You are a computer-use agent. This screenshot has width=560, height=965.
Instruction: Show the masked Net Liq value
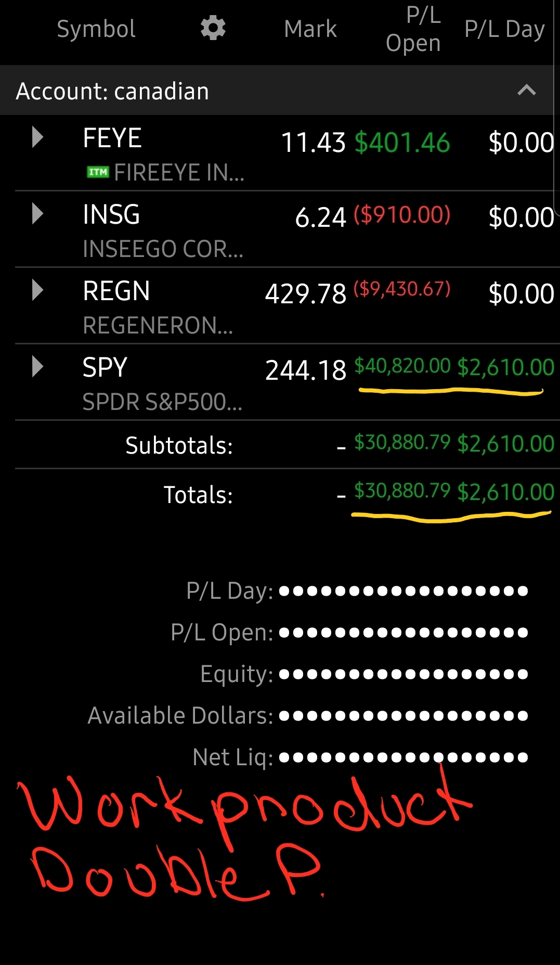[x=403, y=757]
